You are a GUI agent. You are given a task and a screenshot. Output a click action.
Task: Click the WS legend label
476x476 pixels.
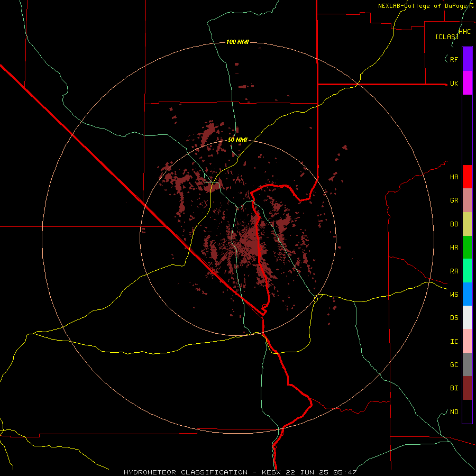coord(454,295)
